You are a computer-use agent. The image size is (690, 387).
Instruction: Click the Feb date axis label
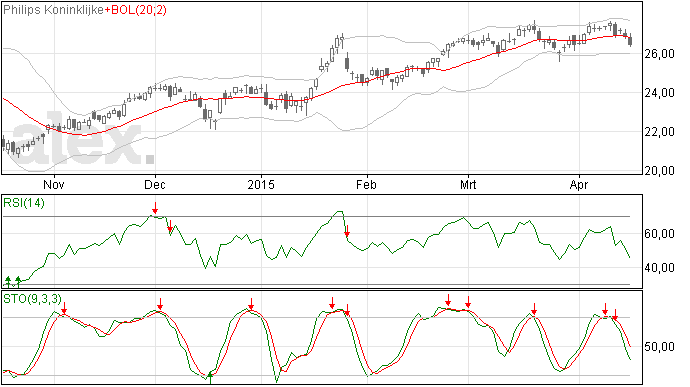(367, 184)
